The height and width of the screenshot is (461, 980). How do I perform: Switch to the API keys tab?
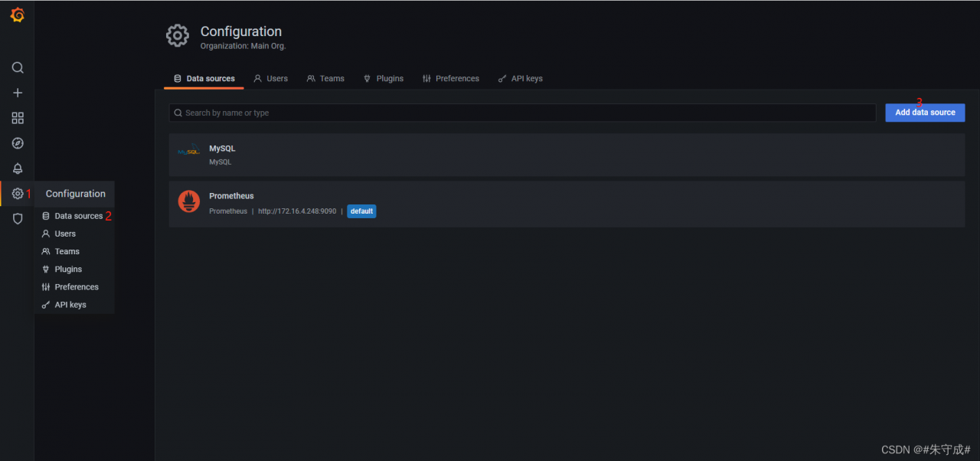click(520, 78)
